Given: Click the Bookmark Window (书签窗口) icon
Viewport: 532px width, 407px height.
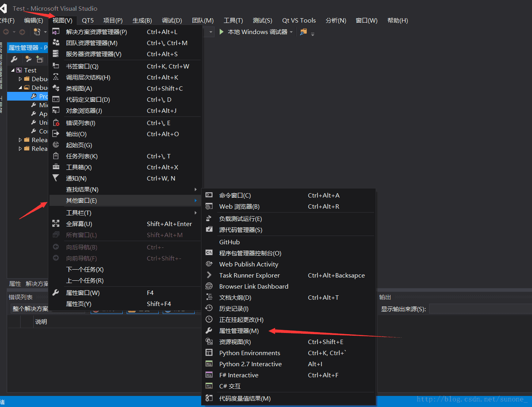Looking at the screenshot, I should pyautogui.click(x=56, y=66).
